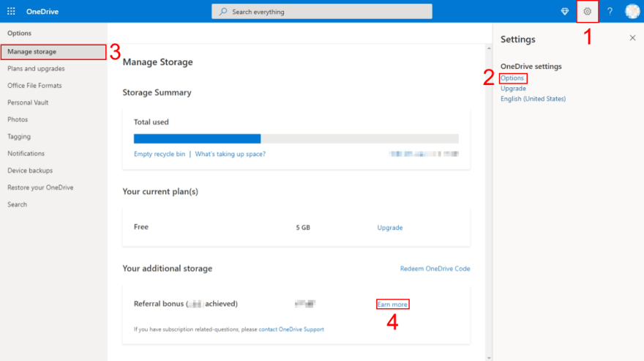Click Earn more referral bonus link
This screenshot has width=644, height=361.
[392, 305]
